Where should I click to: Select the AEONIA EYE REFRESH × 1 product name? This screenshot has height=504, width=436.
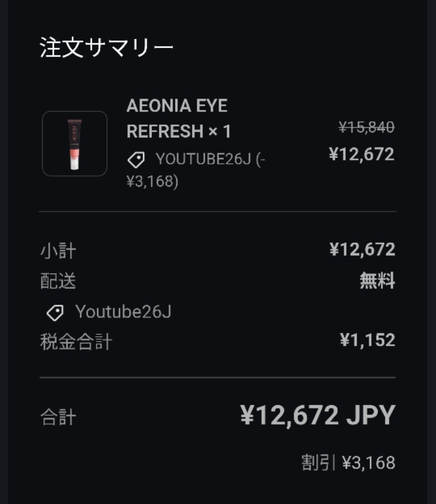(x=178, y=118)
